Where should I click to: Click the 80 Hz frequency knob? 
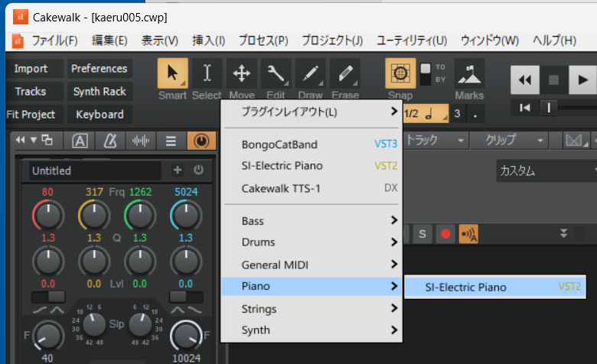click(48, 216)
